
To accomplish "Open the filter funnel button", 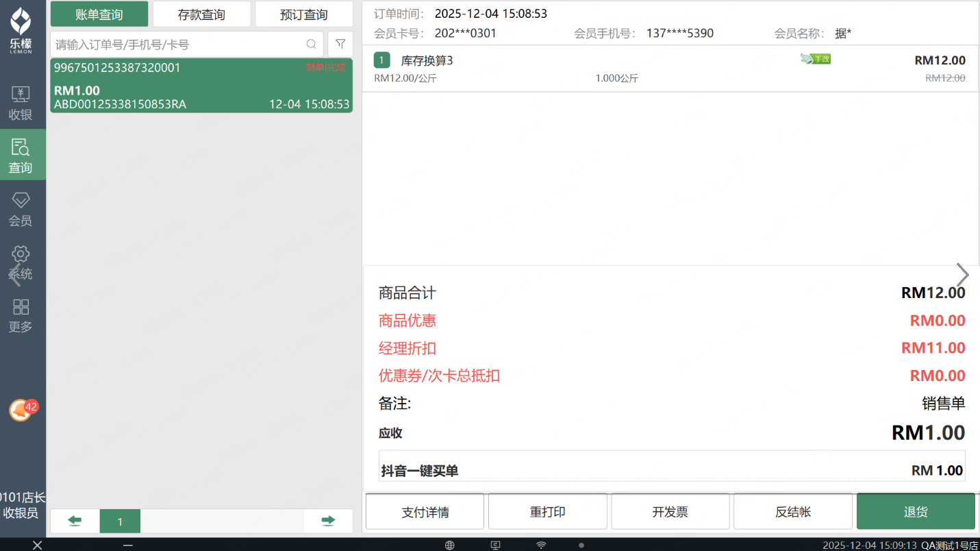I will click(340, 45).
